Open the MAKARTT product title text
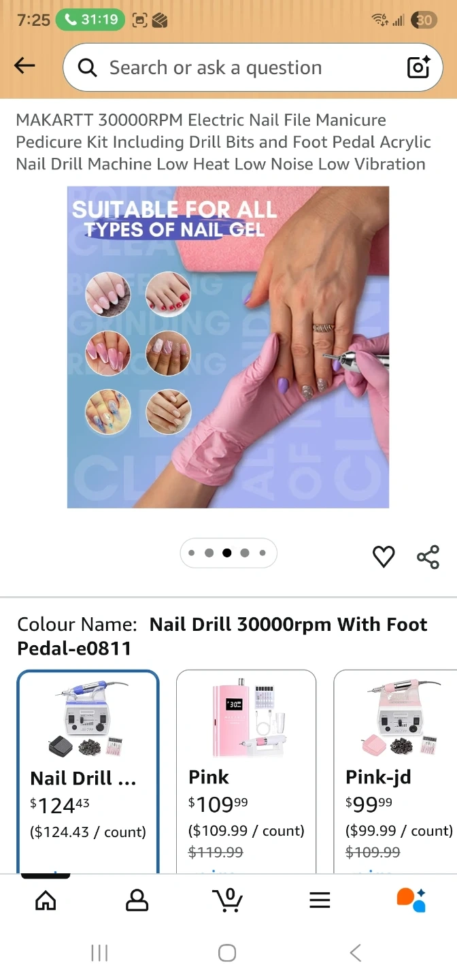457x980 pixels. click(224, 142)
